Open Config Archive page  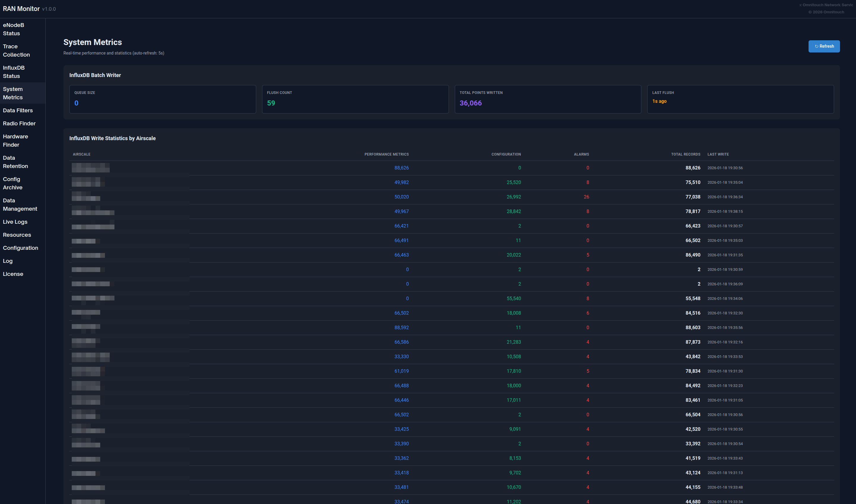click(12, 183)
